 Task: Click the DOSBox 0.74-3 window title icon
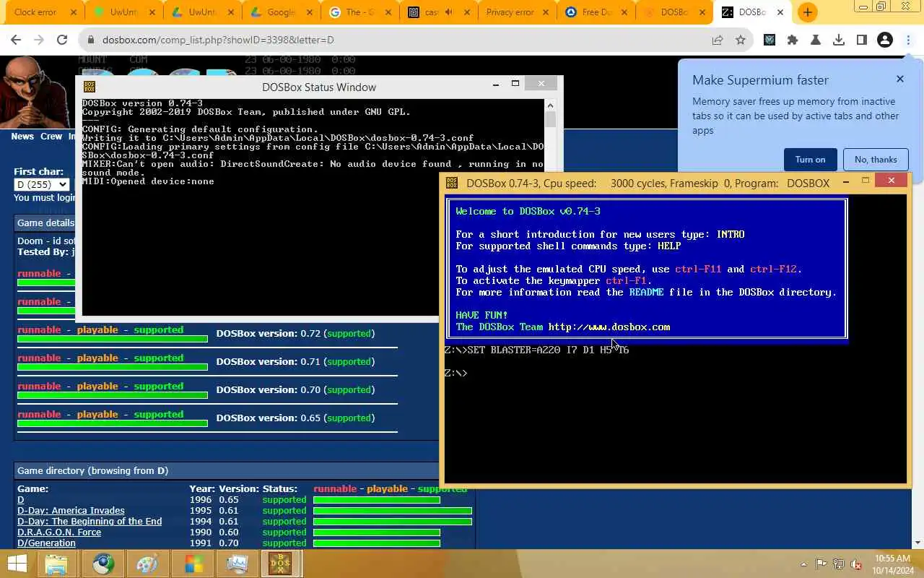tap(452, 183)
